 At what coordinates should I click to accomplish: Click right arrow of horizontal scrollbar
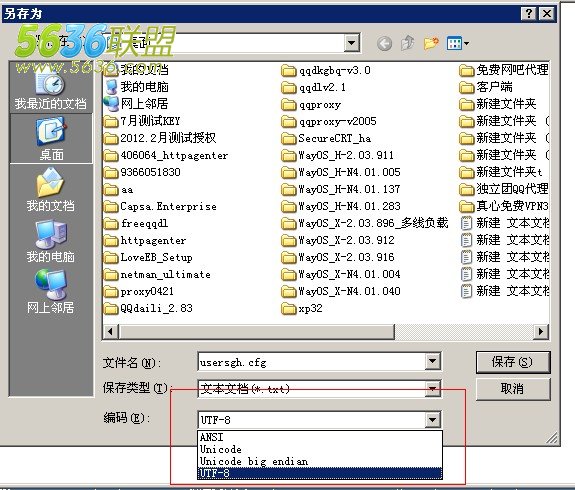coord(541,332)
